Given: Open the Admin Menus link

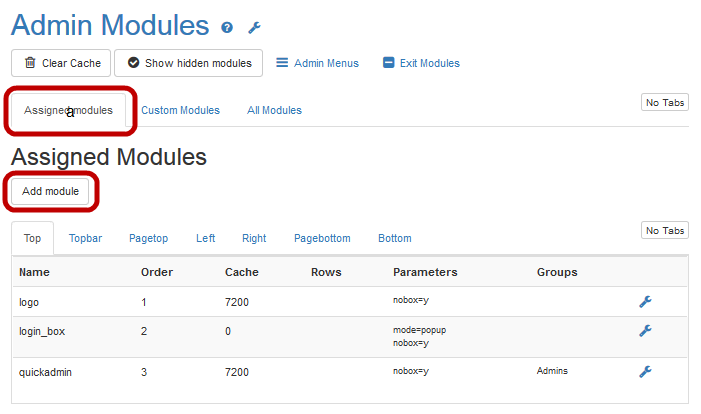Looking at the screenshot, I should (x=317, y=63).
